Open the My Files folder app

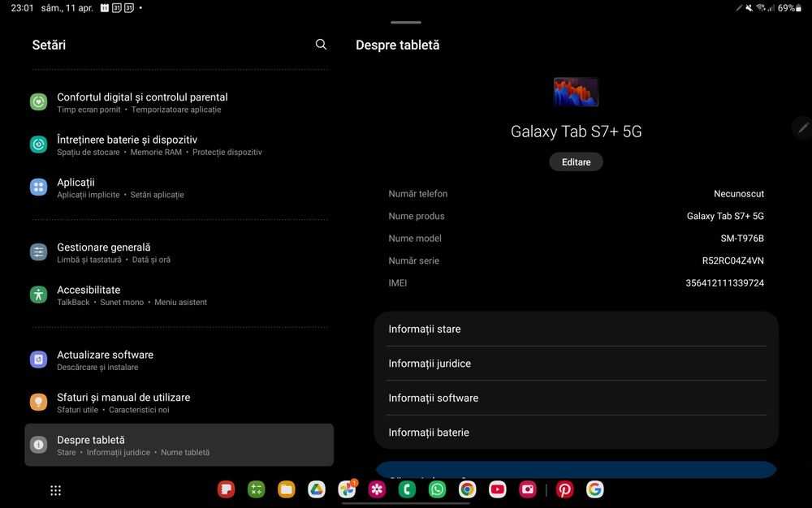tap(287, 489)
